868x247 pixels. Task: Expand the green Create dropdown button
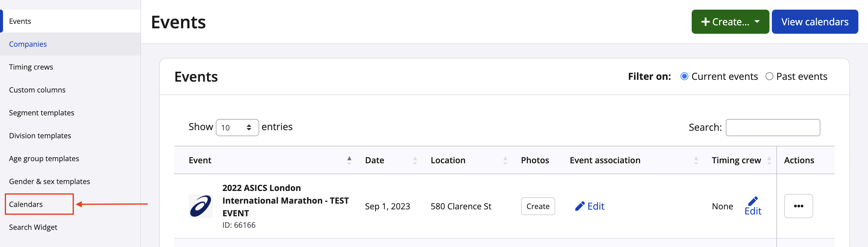coord(730,22)
